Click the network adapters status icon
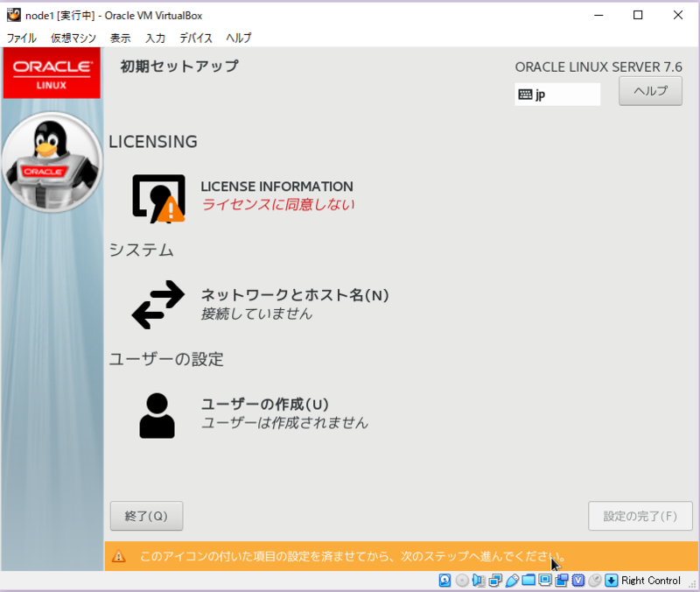 495,581
